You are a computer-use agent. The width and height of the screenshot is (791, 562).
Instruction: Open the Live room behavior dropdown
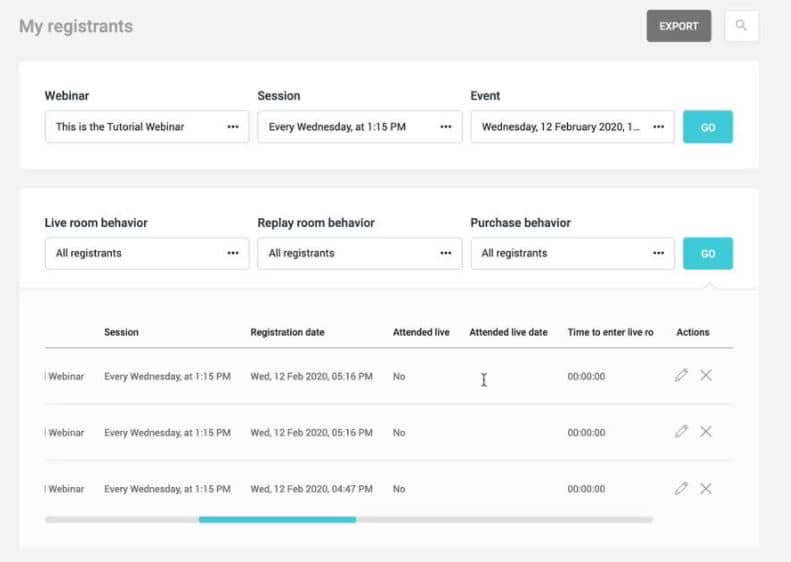click(147, 253)
